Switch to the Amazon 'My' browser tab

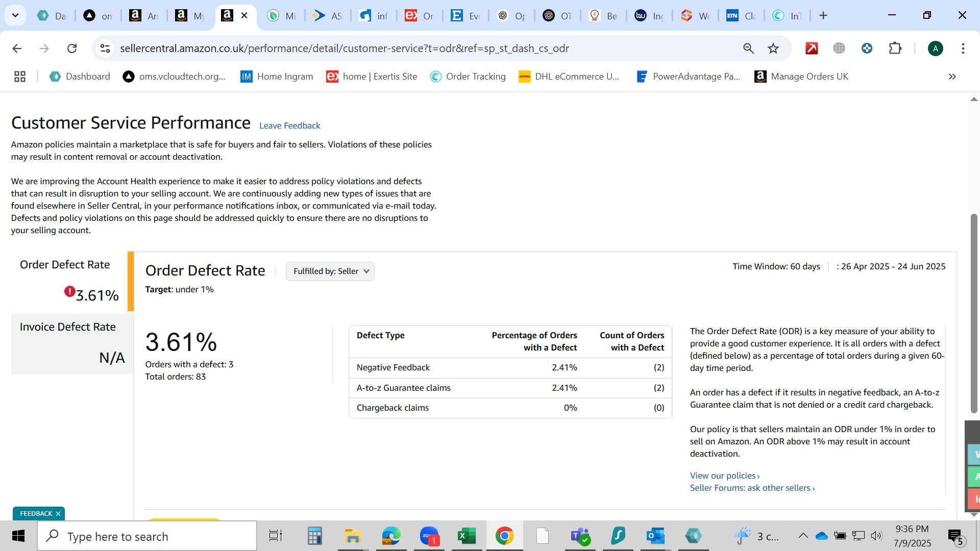[189, 16]
